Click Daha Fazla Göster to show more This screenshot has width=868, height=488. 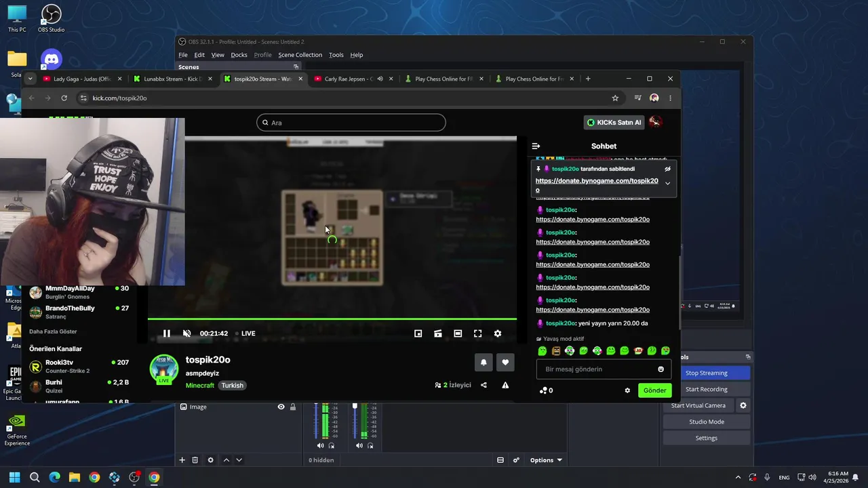pos(53,331)
